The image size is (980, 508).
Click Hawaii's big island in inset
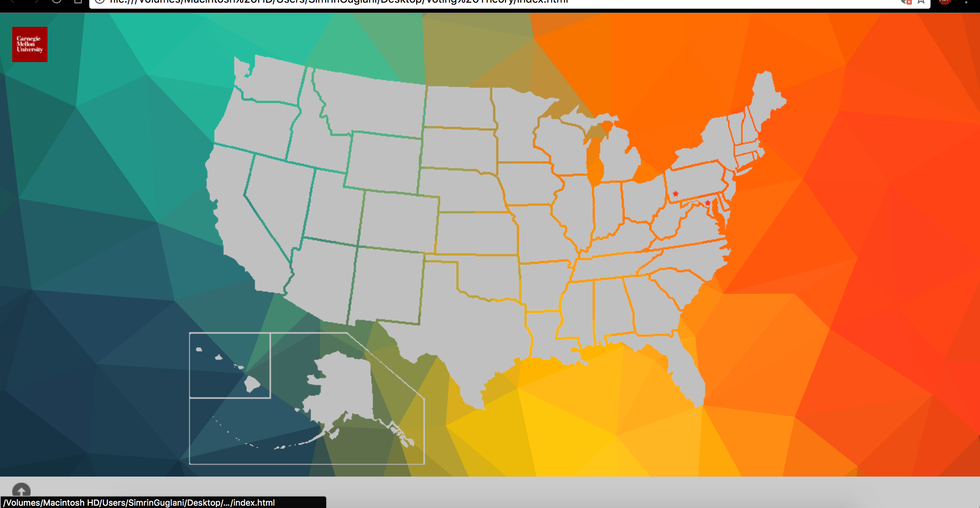[252, 383]
